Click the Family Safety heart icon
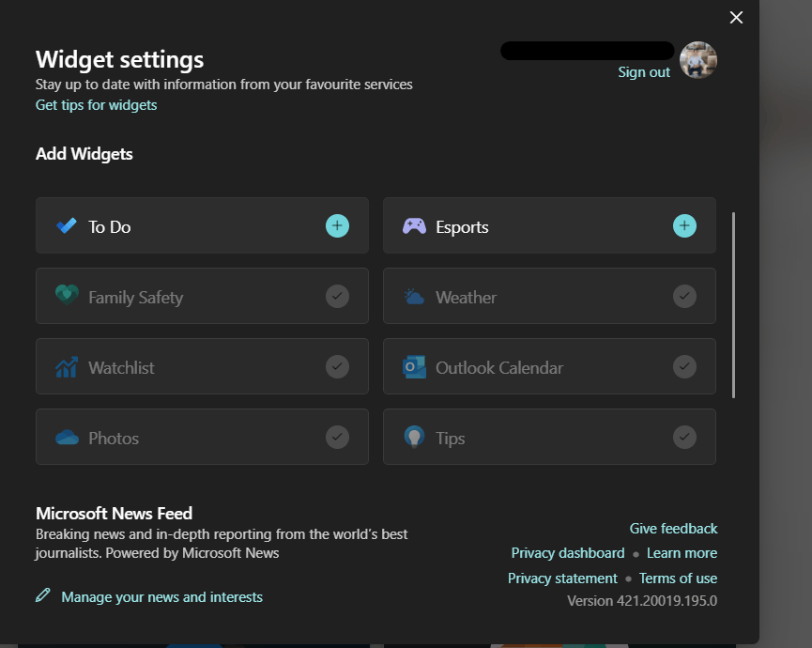The image size is (812, 648). click(x=66, y=296)
